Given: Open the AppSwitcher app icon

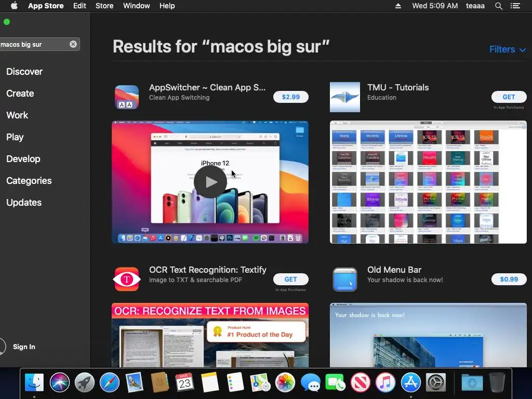Looking at the screenshot, I should point(127,97).
